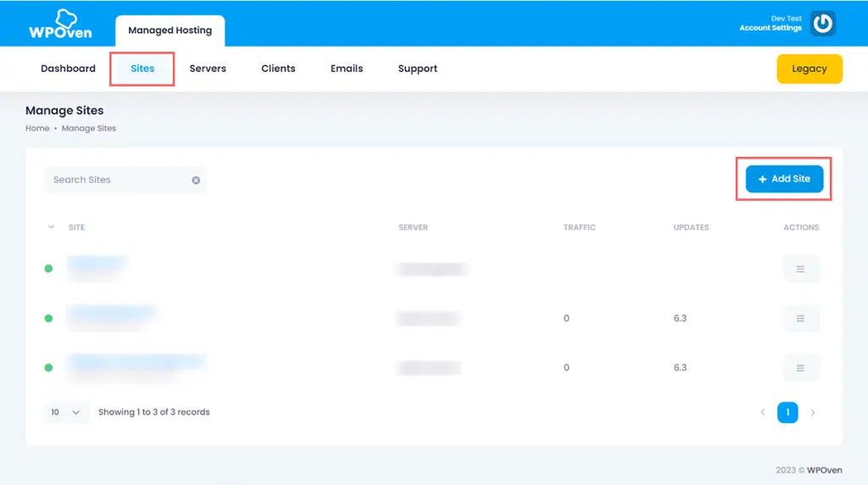Click the Dev Test user name
Viewport: 868px width, 485px height.
point(786,19)
